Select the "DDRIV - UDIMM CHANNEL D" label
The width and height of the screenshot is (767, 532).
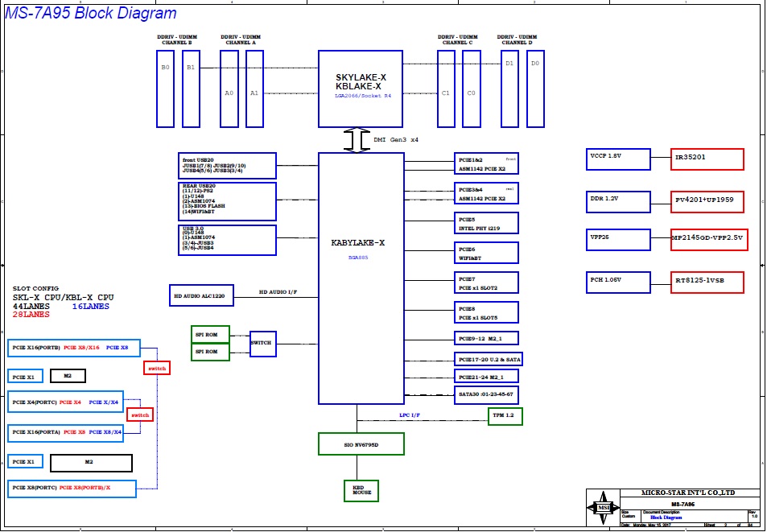(x=517, y=39)
